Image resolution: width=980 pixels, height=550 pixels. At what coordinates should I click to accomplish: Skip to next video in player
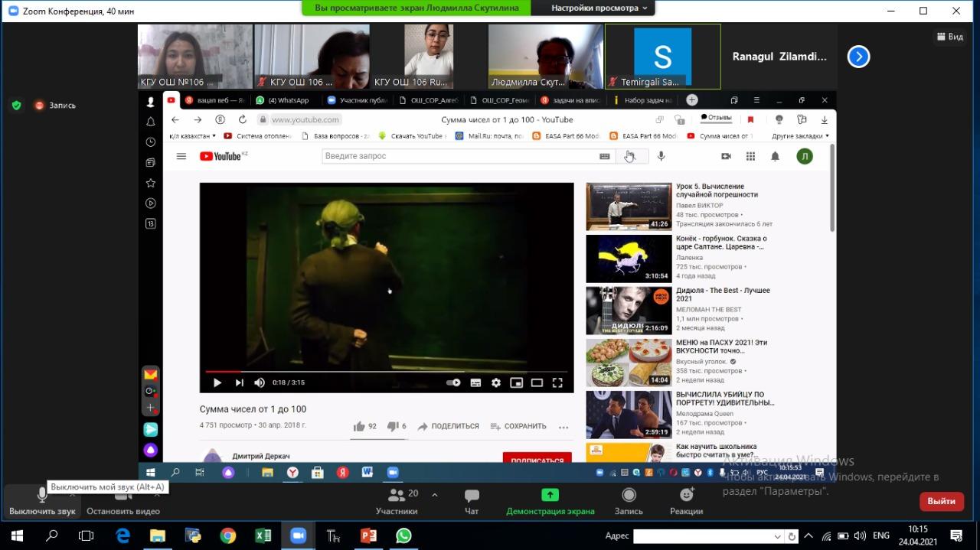click(239, 382)
